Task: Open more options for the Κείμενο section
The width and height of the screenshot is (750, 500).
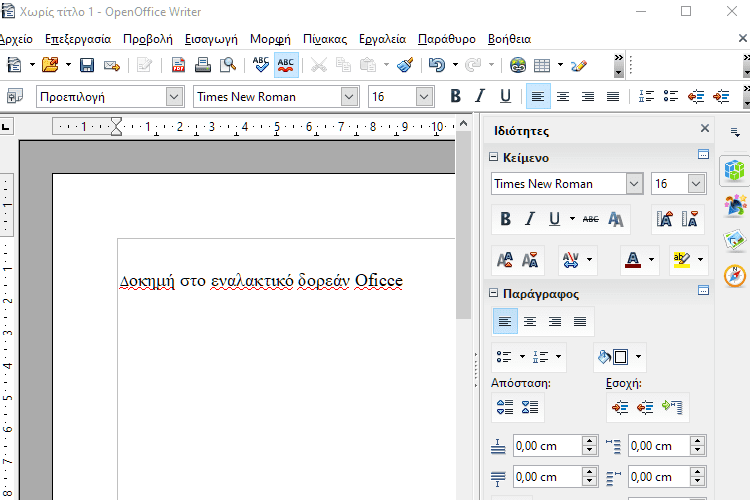Action: coord(703,154)
